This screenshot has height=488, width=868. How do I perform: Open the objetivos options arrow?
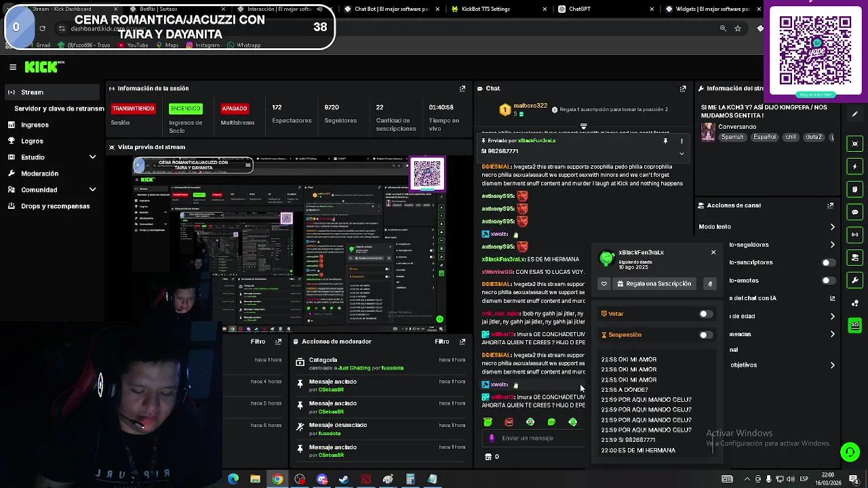(x=833, y=365)
